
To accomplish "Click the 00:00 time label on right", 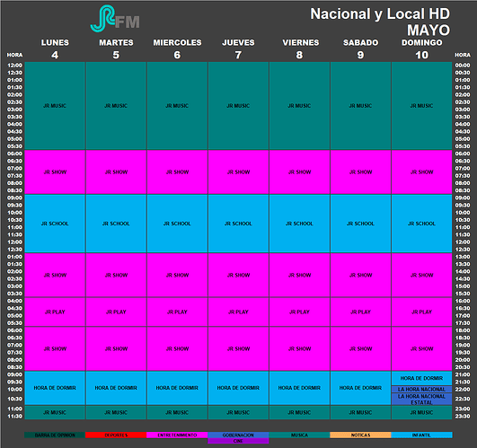I will (x=463, y=66).
